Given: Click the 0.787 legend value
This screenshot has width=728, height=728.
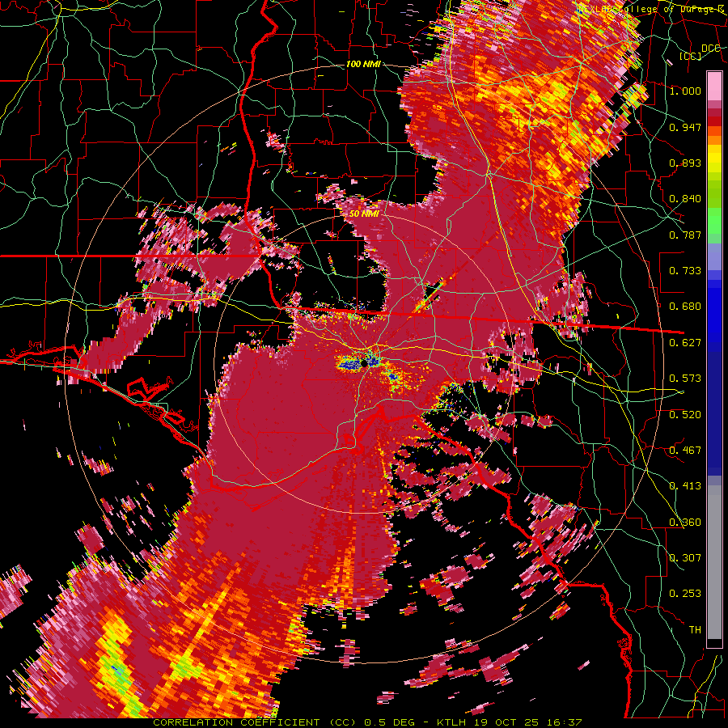Looking at the screenshot, I should coord(685,235).
